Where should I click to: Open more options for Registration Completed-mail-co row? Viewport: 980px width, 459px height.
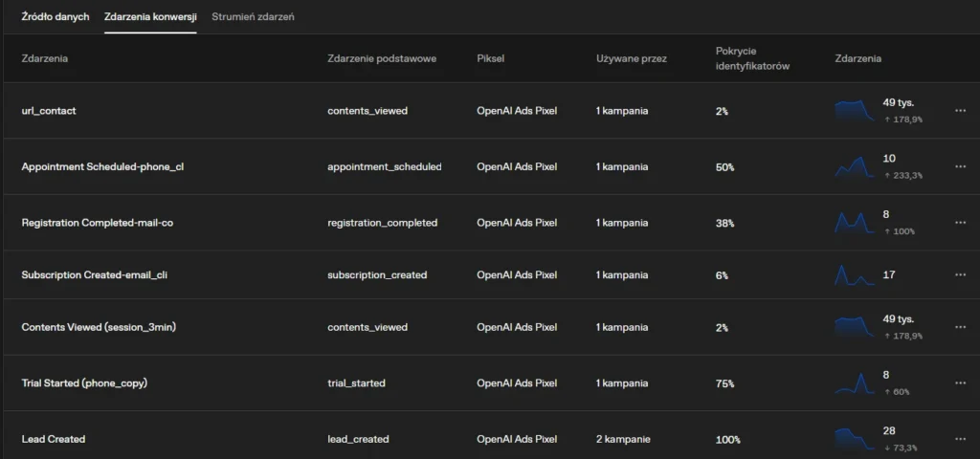(x=960, y=222)
